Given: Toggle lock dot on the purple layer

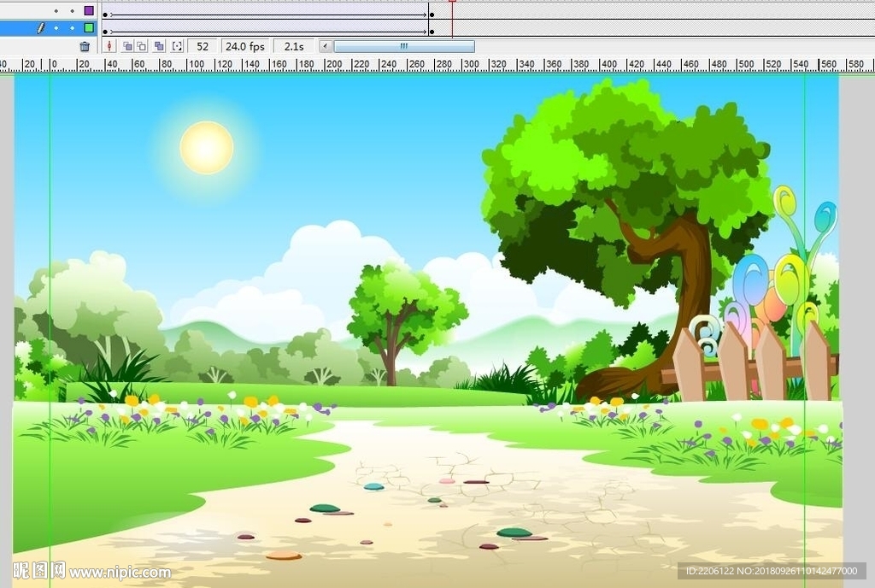Looking at the screenshot, I should pyautogui.click(x=72, y=10).
